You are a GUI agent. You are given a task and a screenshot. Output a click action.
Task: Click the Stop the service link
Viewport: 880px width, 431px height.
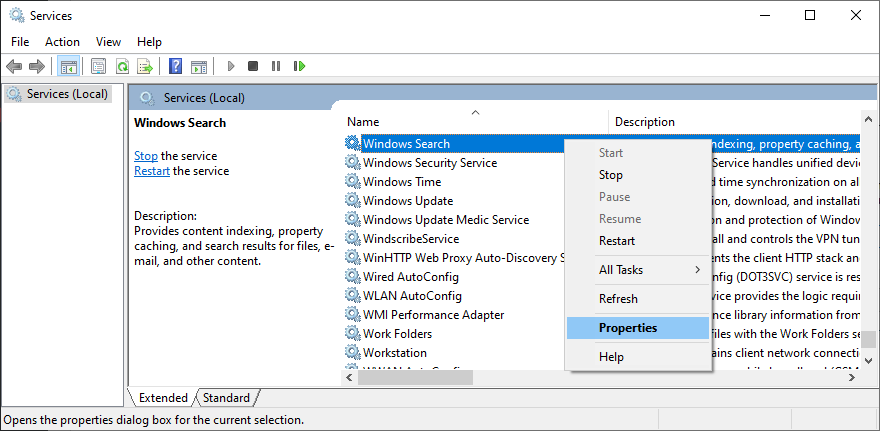tap(146, 156)
